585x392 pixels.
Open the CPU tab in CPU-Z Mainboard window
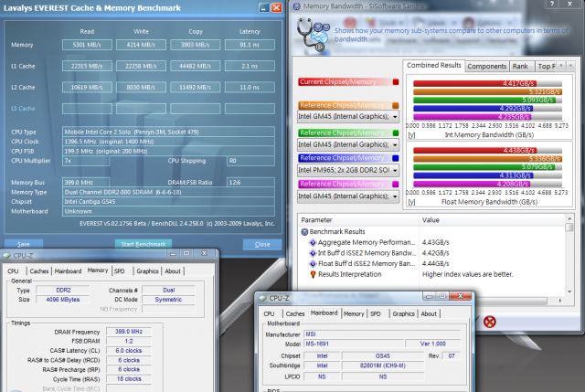(269, 314)
